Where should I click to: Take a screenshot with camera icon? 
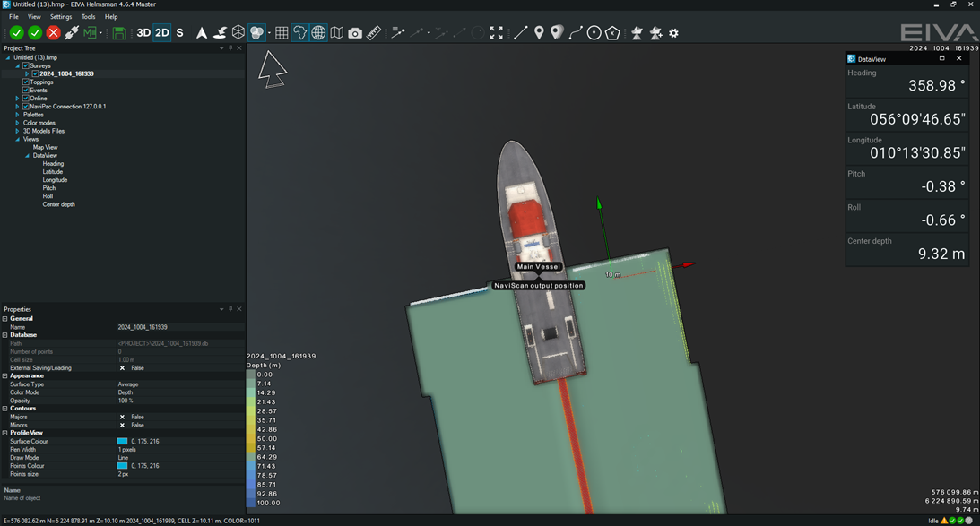pyautogui.click(x=355, y=33)
